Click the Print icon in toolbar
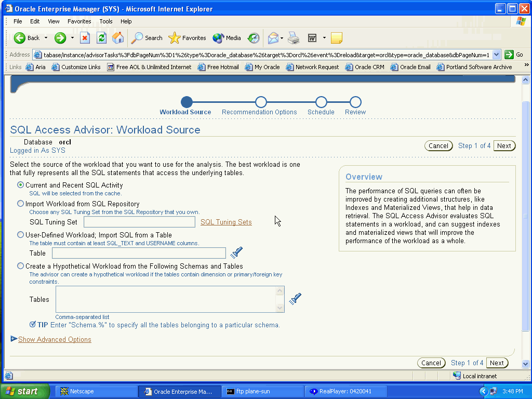The width and height of the screenshot is (532, 399). (x=294, y=38)
